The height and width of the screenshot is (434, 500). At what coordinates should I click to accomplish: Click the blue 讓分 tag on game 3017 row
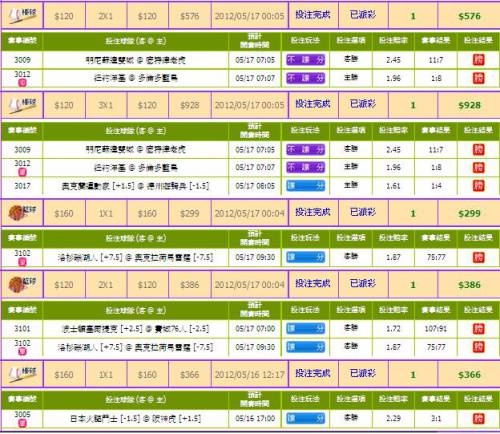(x=305, y=185)
